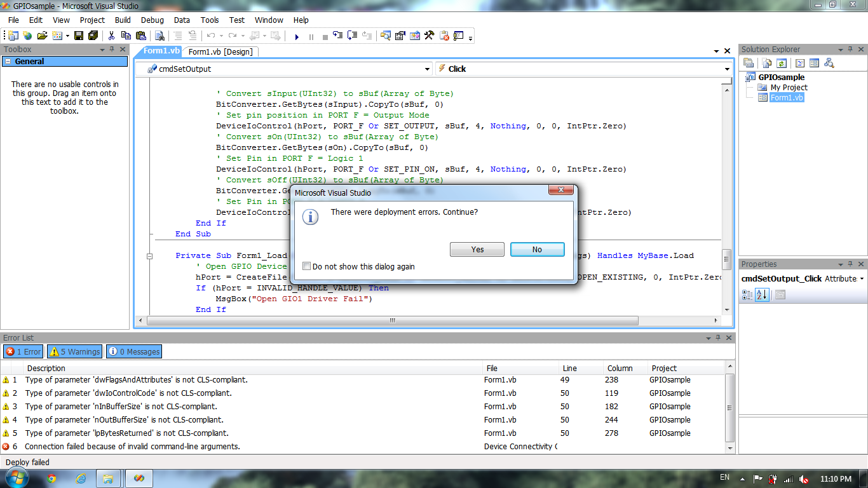Click View Class Diagram icon
The width and height of the screenshot is (868, 488).
[829, 63]
